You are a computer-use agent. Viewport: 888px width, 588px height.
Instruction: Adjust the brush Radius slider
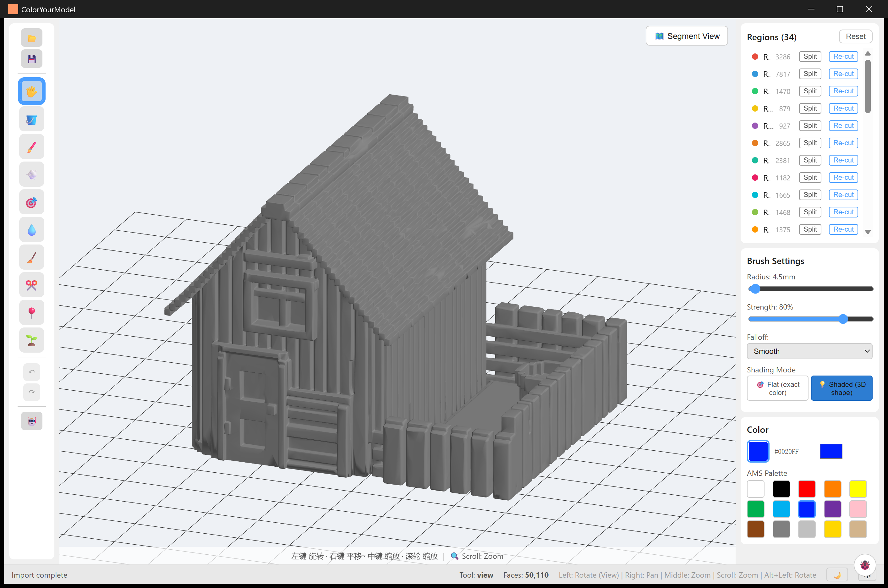(811, 289)
